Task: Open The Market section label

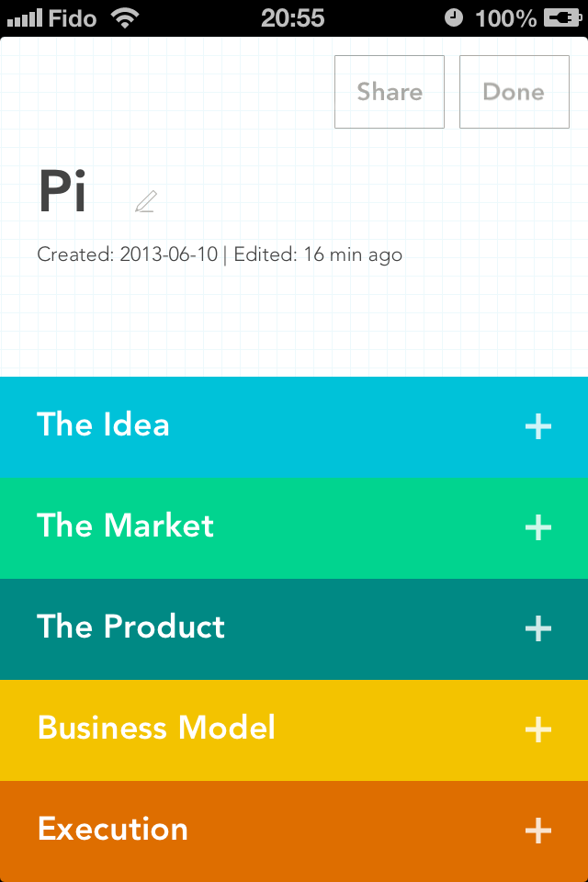Action: [x=125, y=526]
